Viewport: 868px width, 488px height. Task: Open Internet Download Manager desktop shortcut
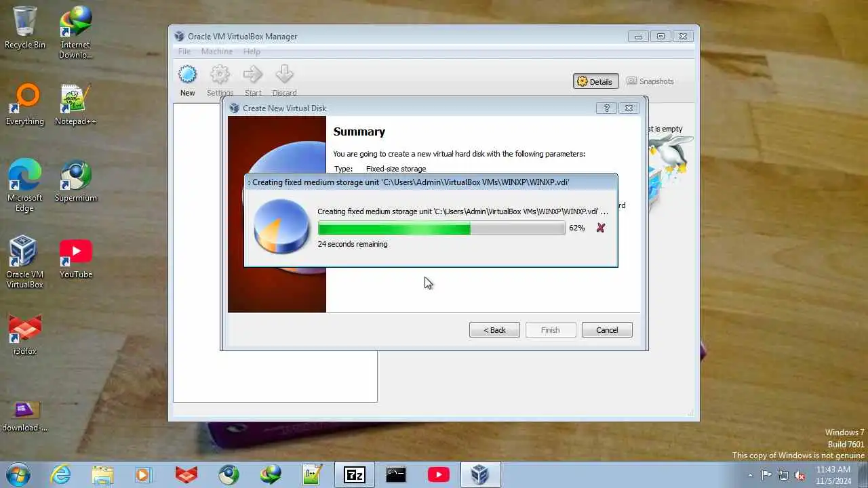[x=75, y=33]
